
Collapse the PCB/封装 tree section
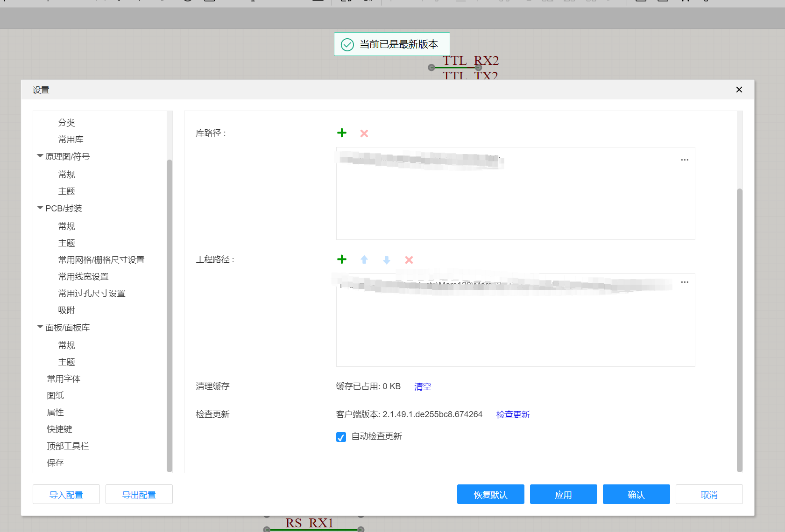click(40, 208)
